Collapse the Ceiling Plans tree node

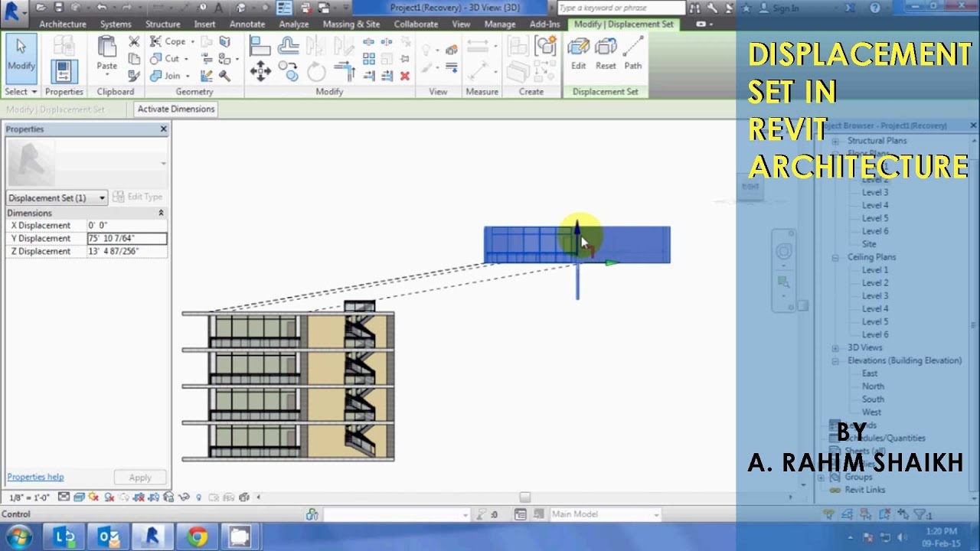[835, 257]
